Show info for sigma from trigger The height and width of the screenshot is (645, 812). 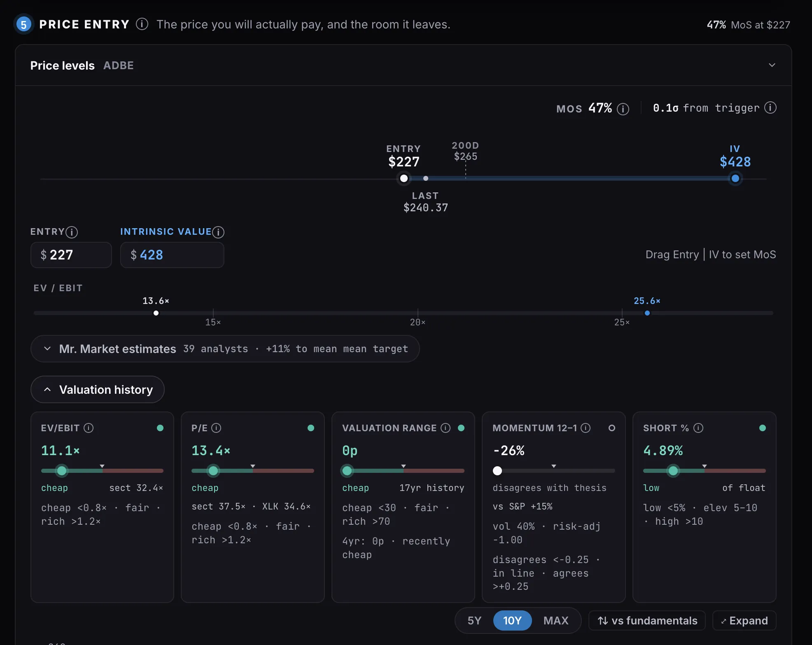click(770, 108)
